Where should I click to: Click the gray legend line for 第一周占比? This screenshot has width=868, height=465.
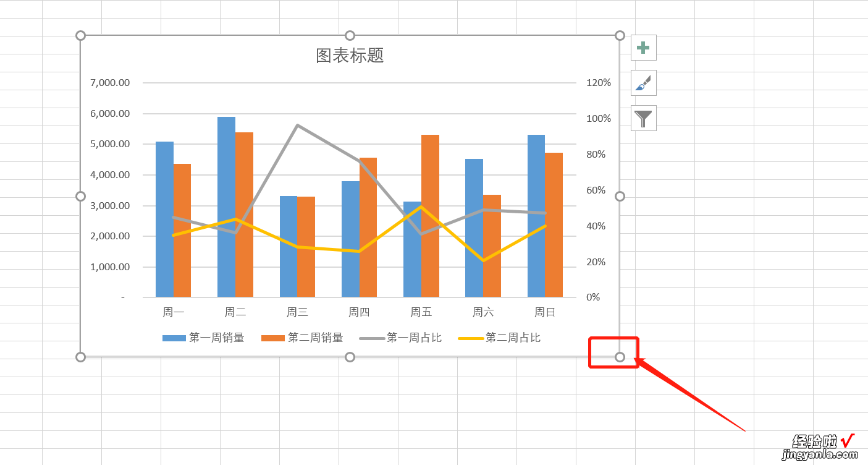pos(371,338)
